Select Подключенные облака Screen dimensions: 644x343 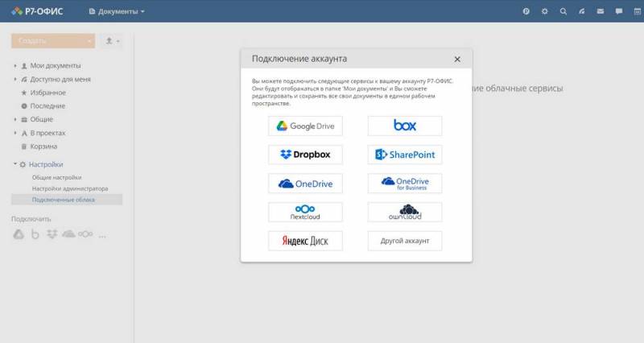[x=67, y=200]
